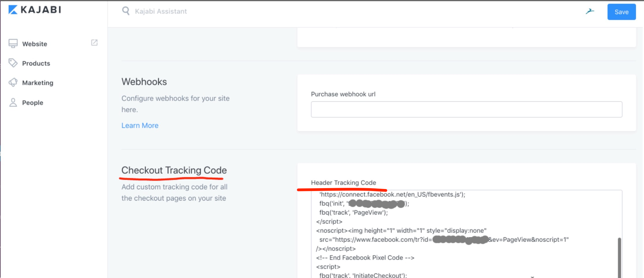The width and height of the screenshot is (644, 278).
Task: Click the People person icon
Action: pyautogui.click(x=13, y=102)
